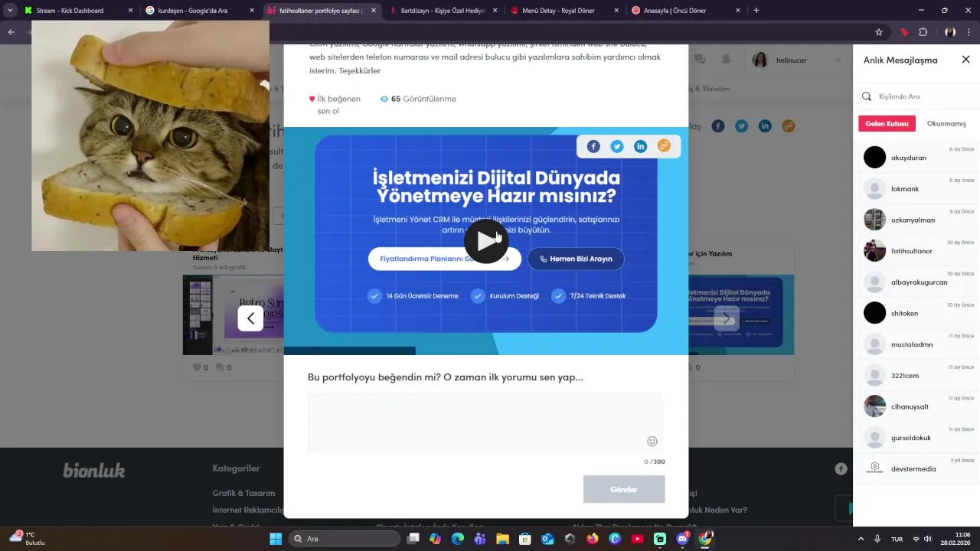Click the Gönder button

(x=624, y=489)
